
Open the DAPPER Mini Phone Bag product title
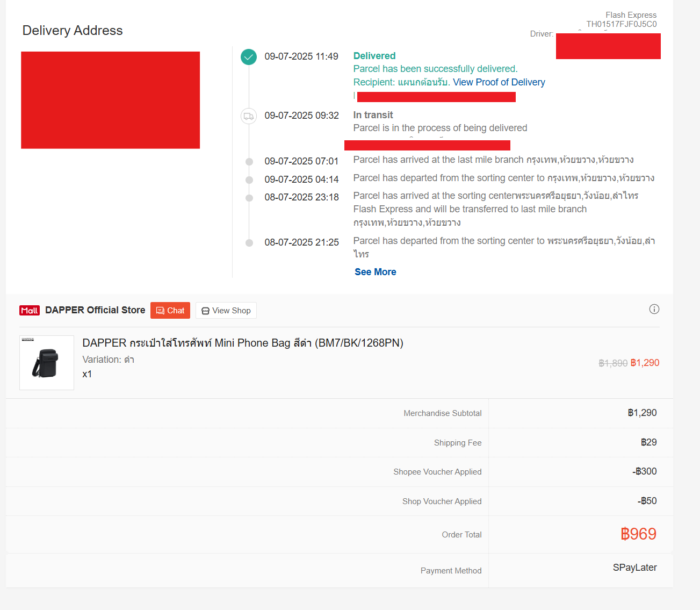coord(243,343)
